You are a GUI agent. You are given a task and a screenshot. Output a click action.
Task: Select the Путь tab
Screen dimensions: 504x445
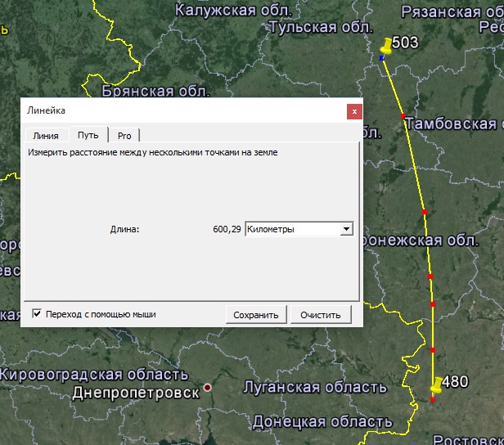pos(88,135)
